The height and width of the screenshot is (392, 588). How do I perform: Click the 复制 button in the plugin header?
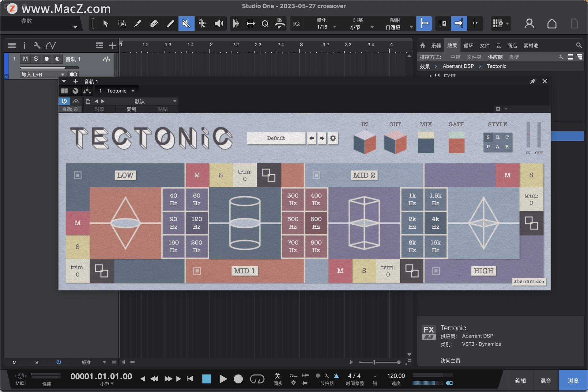(x=132, y=109)
